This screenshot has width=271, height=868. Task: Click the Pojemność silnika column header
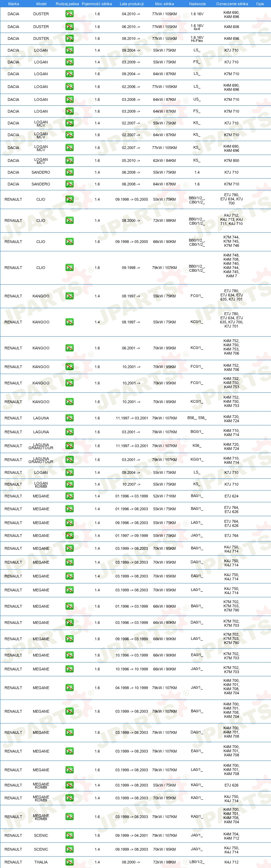(97, 4)
